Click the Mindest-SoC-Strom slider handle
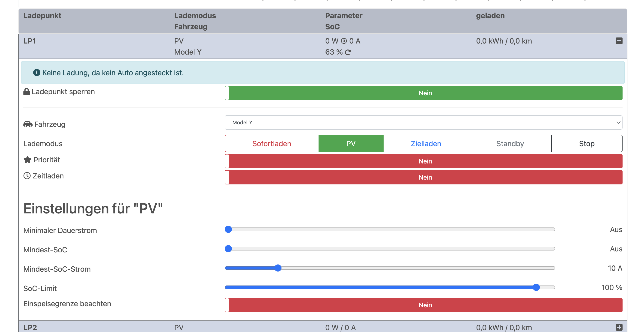The height and width of the screenshot is (332, 644). pos(278,268)
